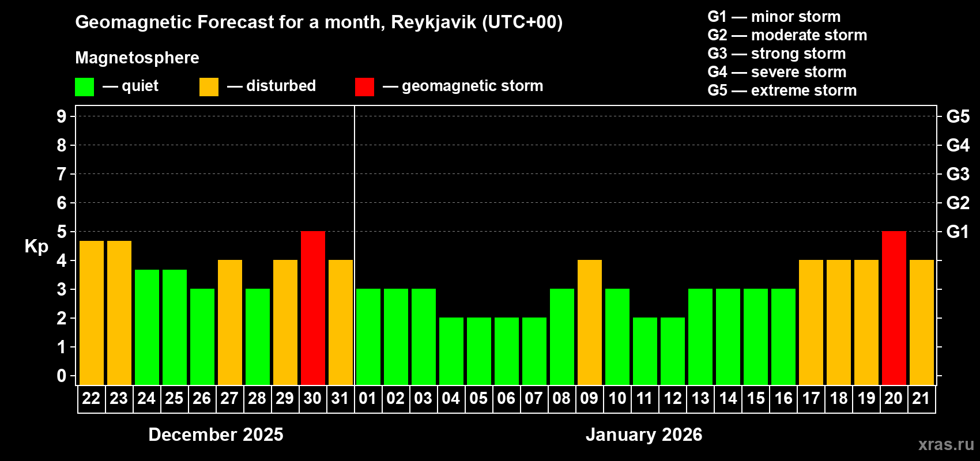
Task: Click the 'G5 — extreme storm' legend line
Action: pos(782,90)
